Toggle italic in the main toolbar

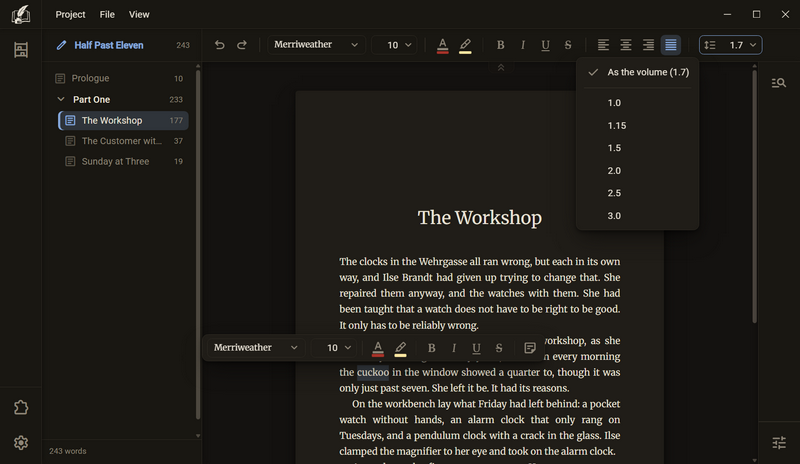pyautogui.click(x=523, y=45)
